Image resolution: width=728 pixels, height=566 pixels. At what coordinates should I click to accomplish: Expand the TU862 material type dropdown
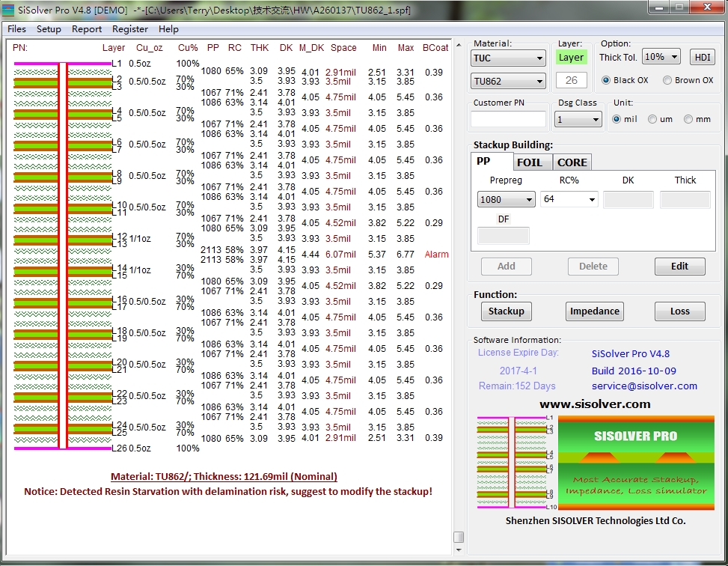[508, 81]
